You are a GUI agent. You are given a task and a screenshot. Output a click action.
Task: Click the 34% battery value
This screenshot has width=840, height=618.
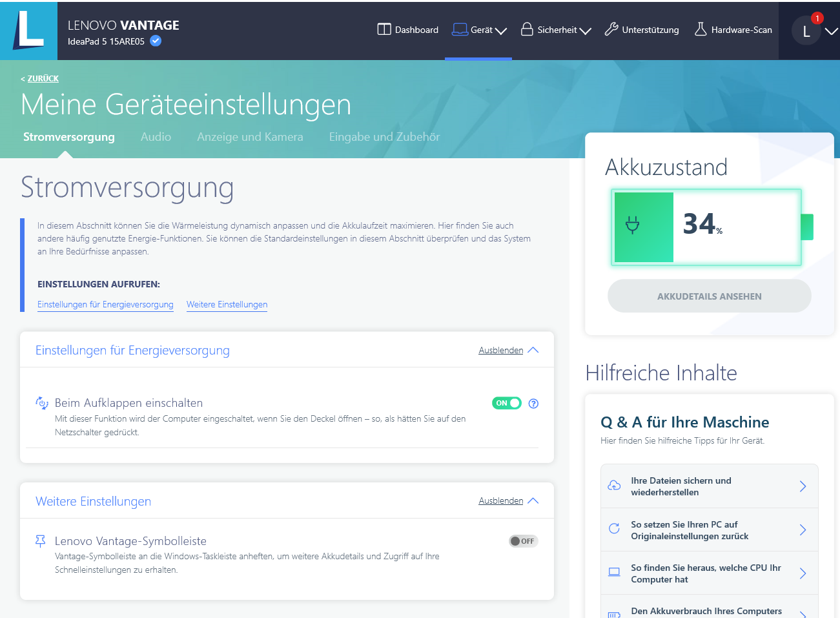(702, 223)
